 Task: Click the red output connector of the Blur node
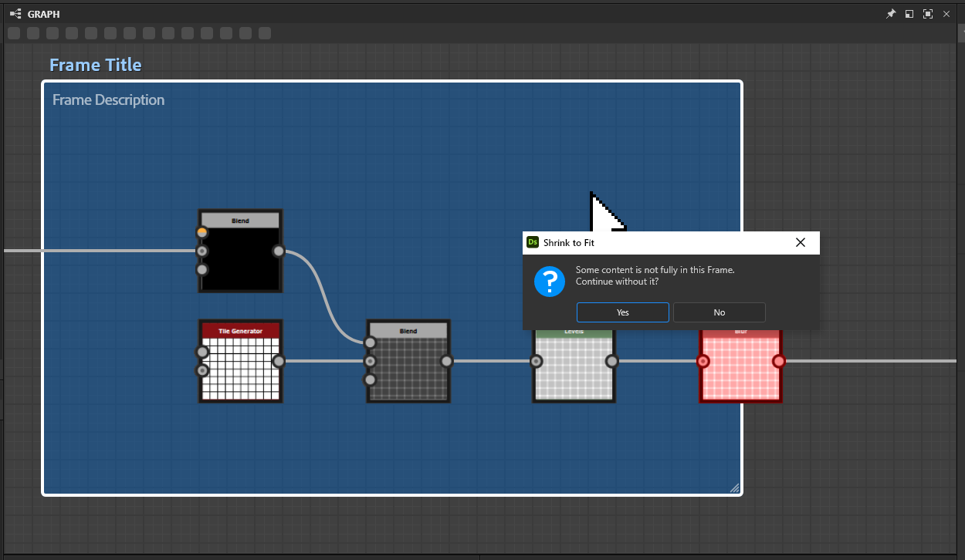(778, 361)
